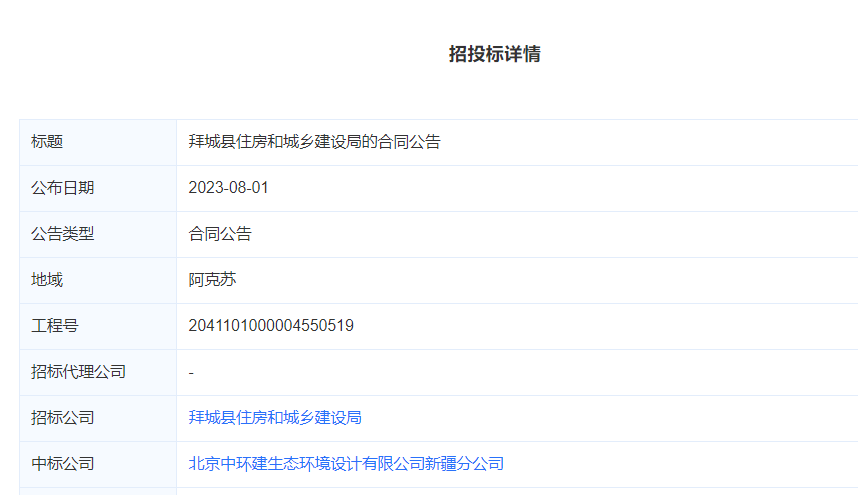
Task: Click the 标题 row label
Action: (47, 142)
